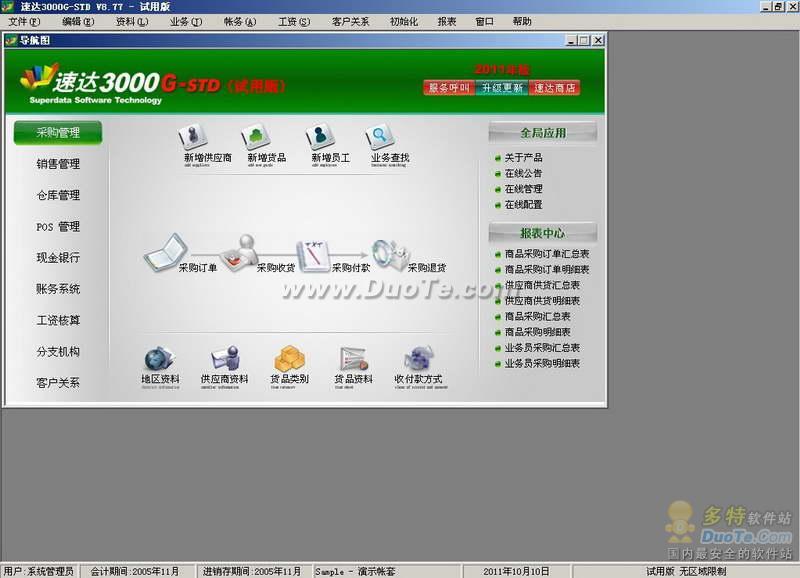Click status bar 进销存期间:2005年11月
This screenshot has height=578, width=800.
coord(253,571)
